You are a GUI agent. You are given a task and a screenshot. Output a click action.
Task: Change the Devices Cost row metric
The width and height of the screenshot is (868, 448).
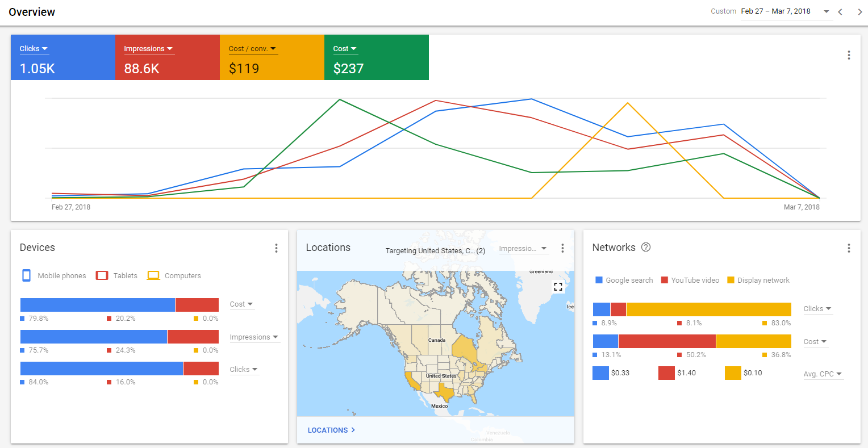click(241, 304)
